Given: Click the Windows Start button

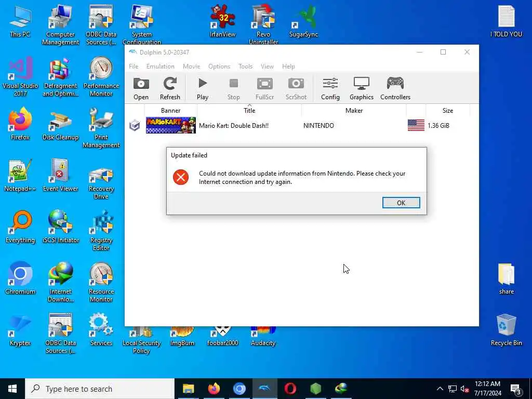Looking at the screenshot, I should [x=12, y=389].
